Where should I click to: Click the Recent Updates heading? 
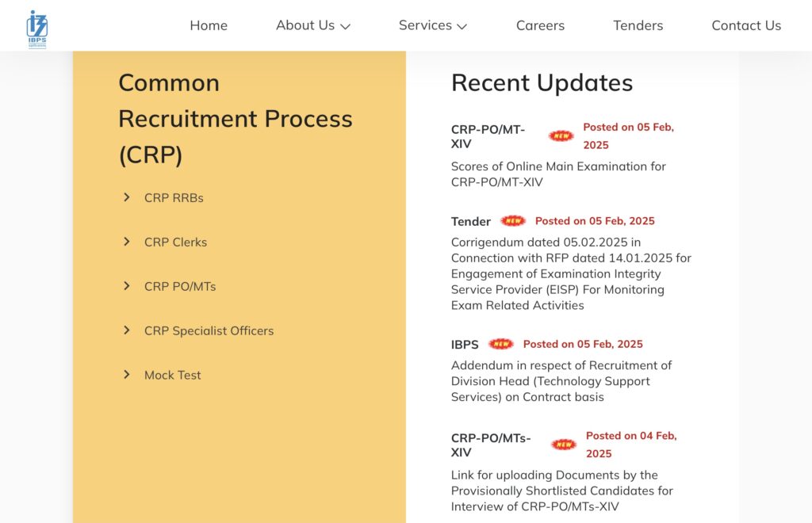point(542,82)
